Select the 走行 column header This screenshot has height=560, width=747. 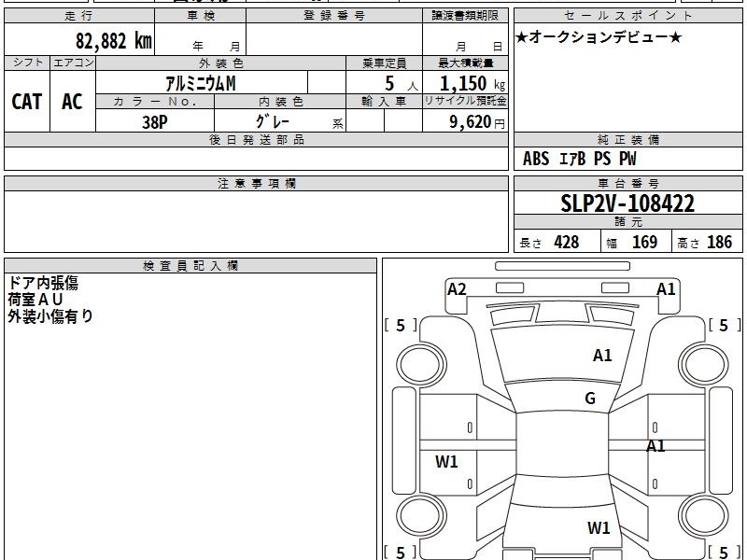pyautogui.click(x=79, y=16)
